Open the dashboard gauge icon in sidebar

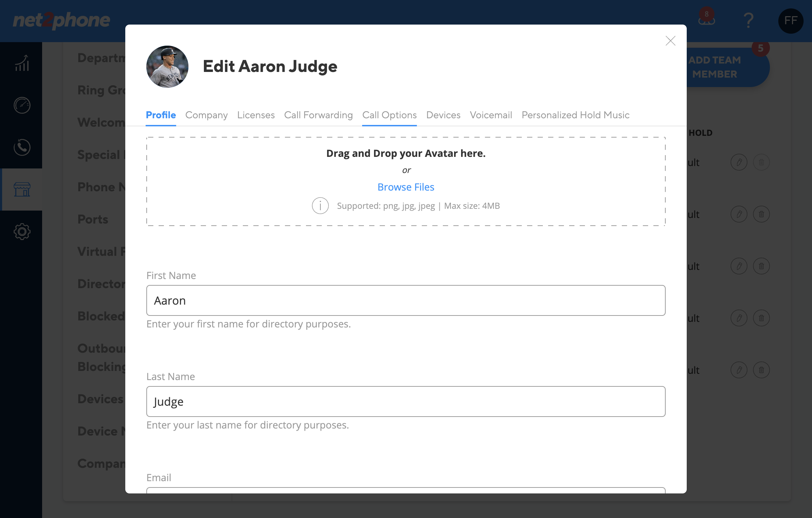point(22,105)
